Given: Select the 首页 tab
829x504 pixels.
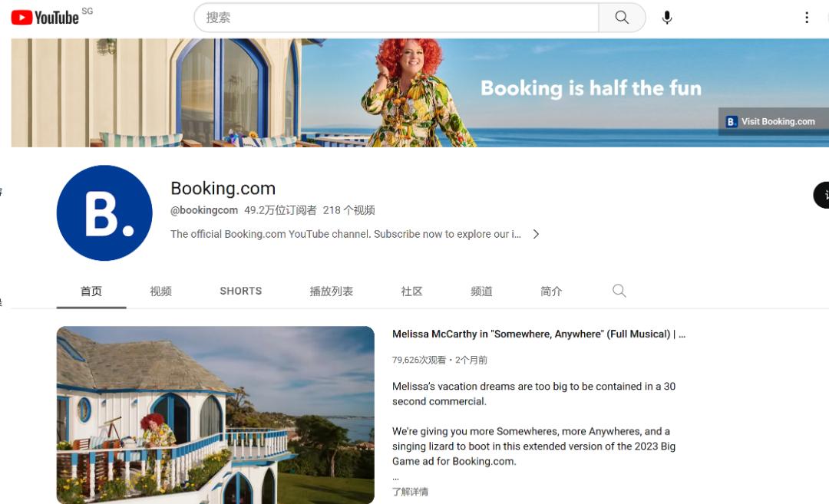Looking at the screenshot, I should coord(91,291).
